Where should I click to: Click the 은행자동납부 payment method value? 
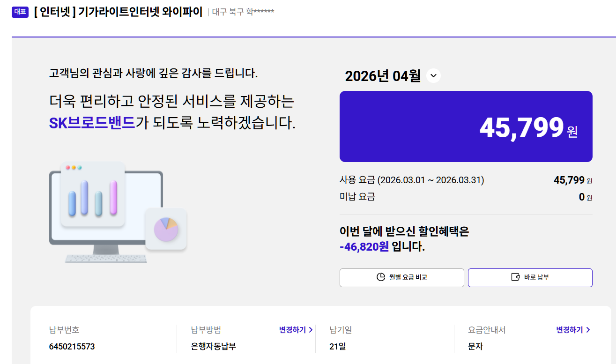click(214, 347)
